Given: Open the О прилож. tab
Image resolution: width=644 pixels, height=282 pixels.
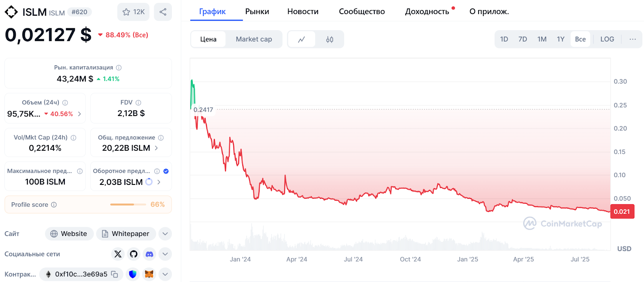Looking at the screenshot, I should click(x=489, y=11).
